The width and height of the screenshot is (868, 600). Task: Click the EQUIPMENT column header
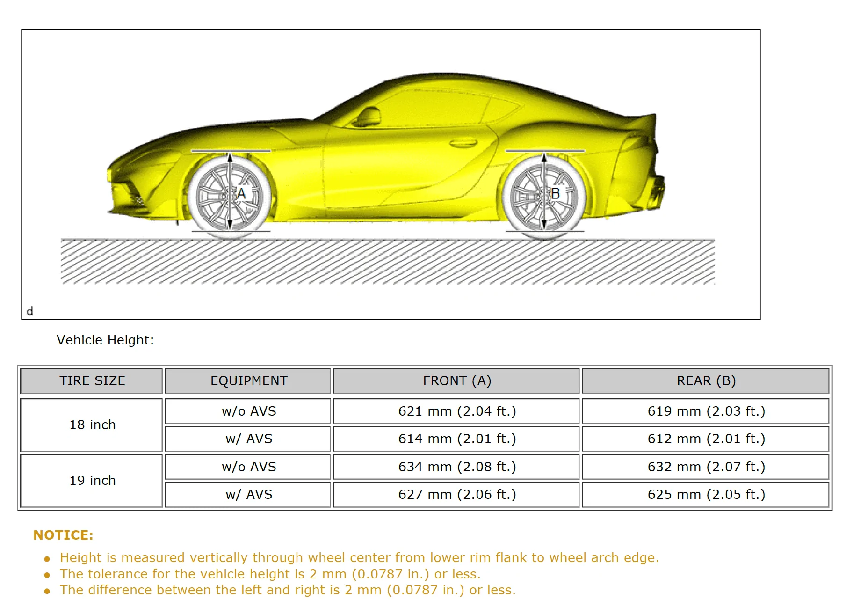pyautogui.click(x=248, y=381)
